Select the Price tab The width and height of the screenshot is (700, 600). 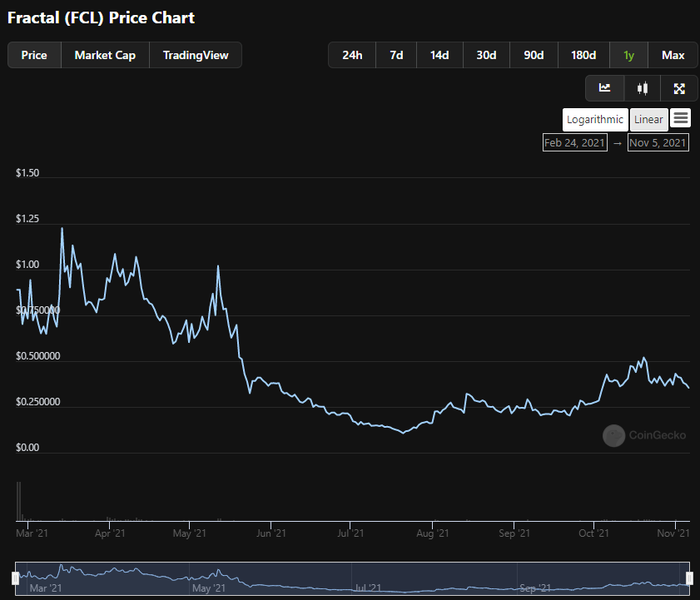[x=33, y=55]
